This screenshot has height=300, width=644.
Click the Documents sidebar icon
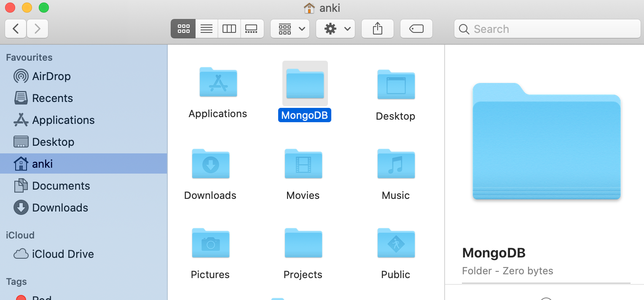[21, 186]
